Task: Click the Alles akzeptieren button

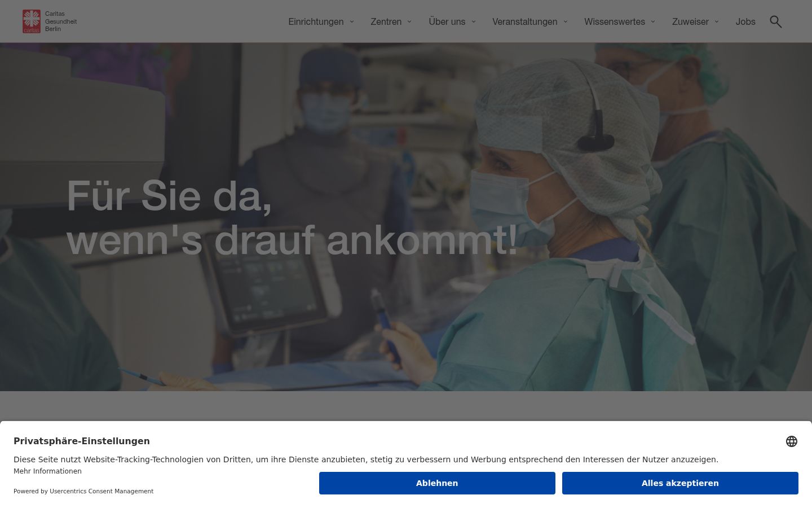Action: coord(680,483)
